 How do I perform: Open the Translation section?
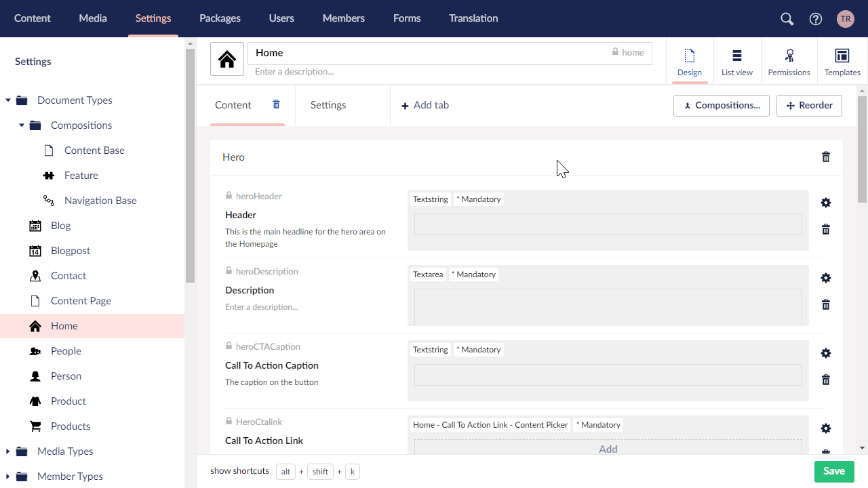coord(473,18)
